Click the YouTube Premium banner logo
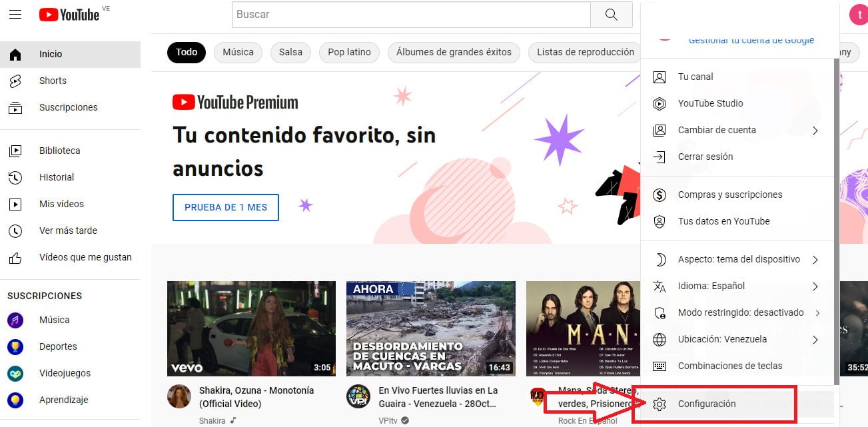This screenshot has width=868, height=427. click(x=235, y=102)
